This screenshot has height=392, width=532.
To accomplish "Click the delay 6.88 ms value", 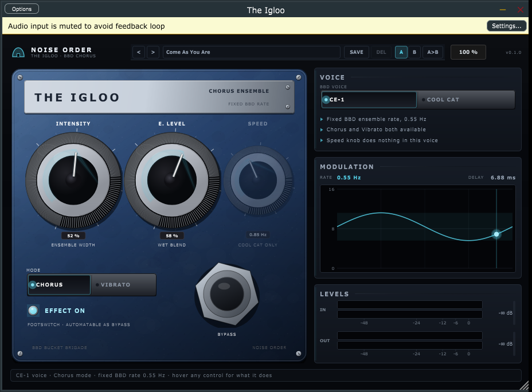I will [503, 177].
